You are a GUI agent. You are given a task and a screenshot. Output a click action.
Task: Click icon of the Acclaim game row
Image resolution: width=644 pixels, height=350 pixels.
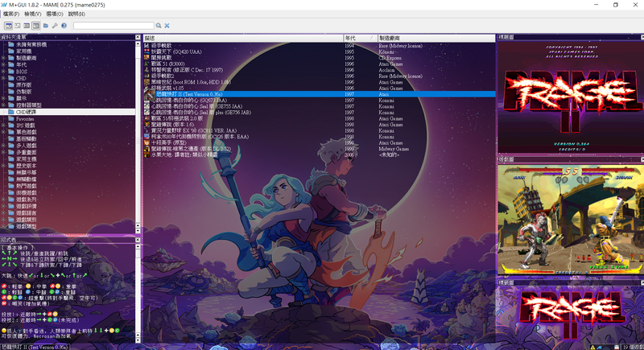[147, 70]
